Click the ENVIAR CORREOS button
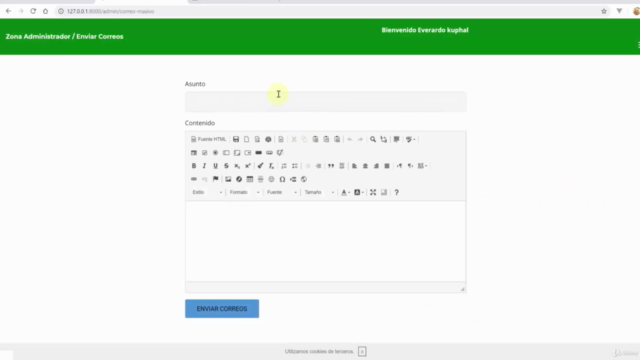Viewport: 640px width, 360px height. point(222,309)
